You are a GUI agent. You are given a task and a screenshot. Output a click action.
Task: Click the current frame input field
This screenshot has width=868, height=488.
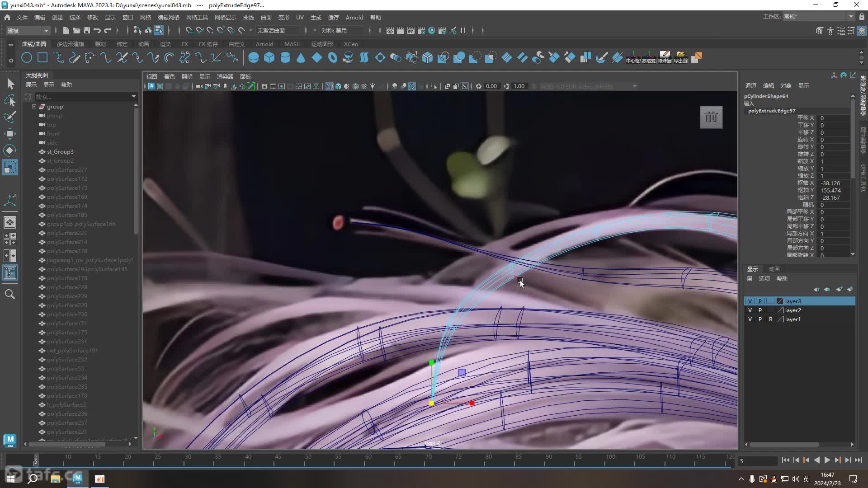click(x=757, y=461)
